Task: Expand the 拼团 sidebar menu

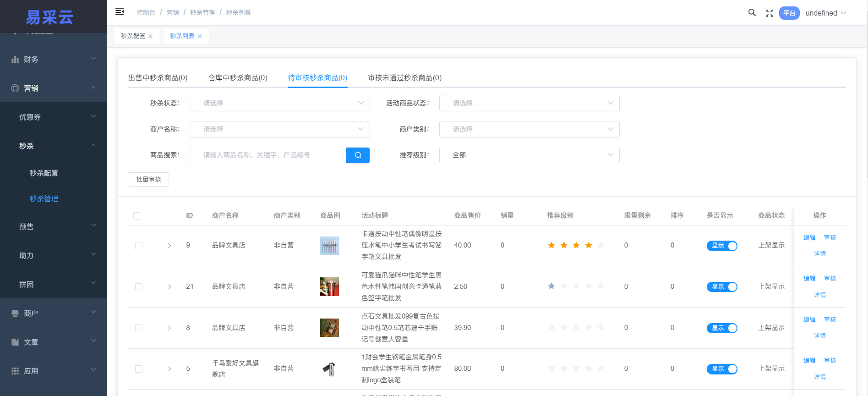Action: point(53,284)
